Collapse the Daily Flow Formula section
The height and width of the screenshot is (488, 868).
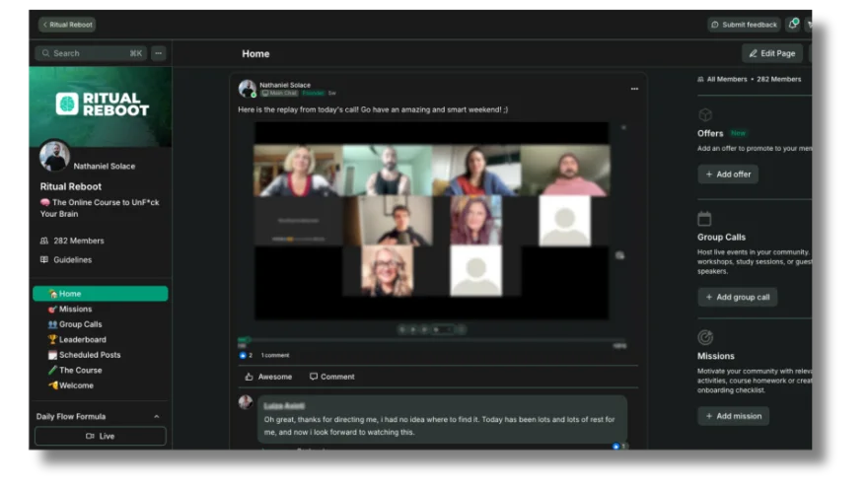[156, 417]
